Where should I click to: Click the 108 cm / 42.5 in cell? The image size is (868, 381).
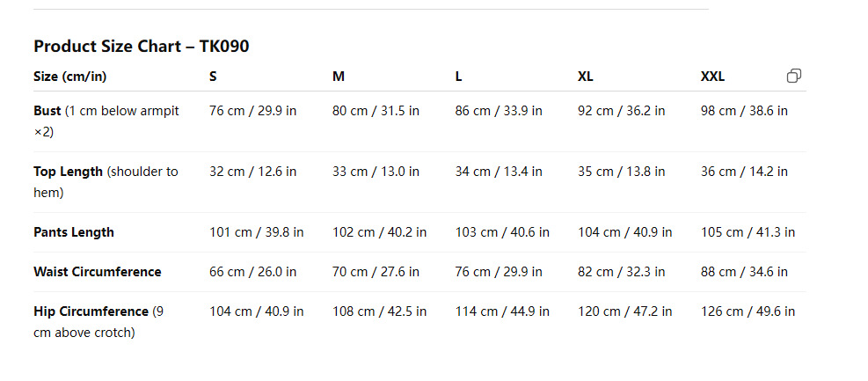[x=379, y=311]
